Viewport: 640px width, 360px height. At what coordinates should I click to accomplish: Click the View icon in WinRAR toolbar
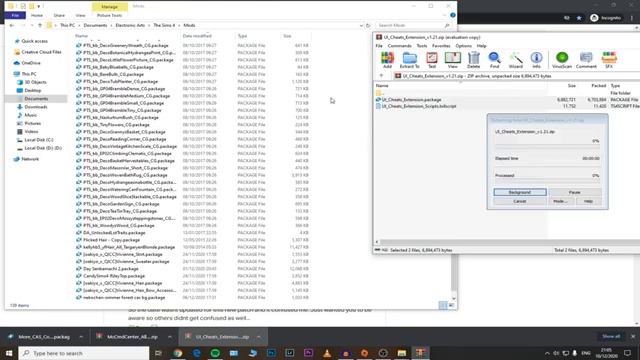453,60
